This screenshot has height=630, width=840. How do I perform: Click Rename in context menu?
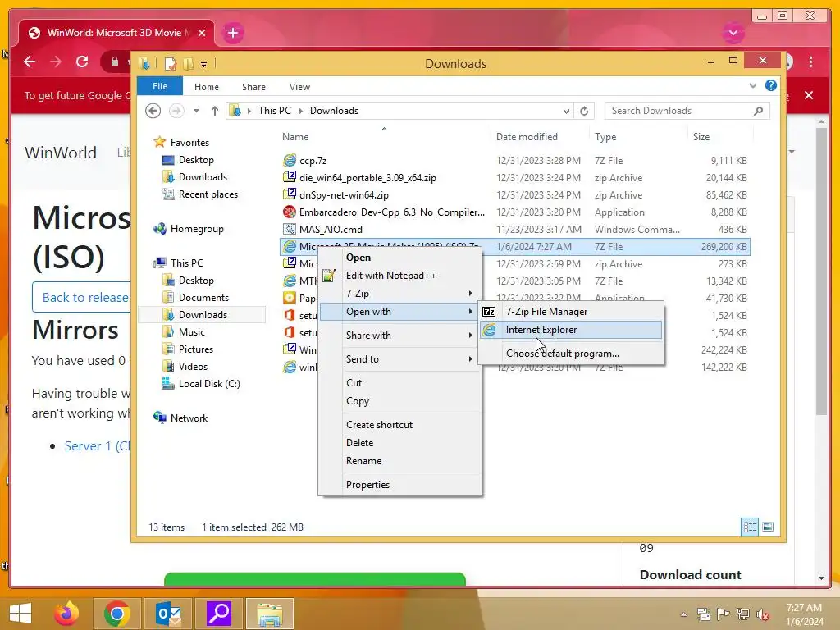point(399,461)
